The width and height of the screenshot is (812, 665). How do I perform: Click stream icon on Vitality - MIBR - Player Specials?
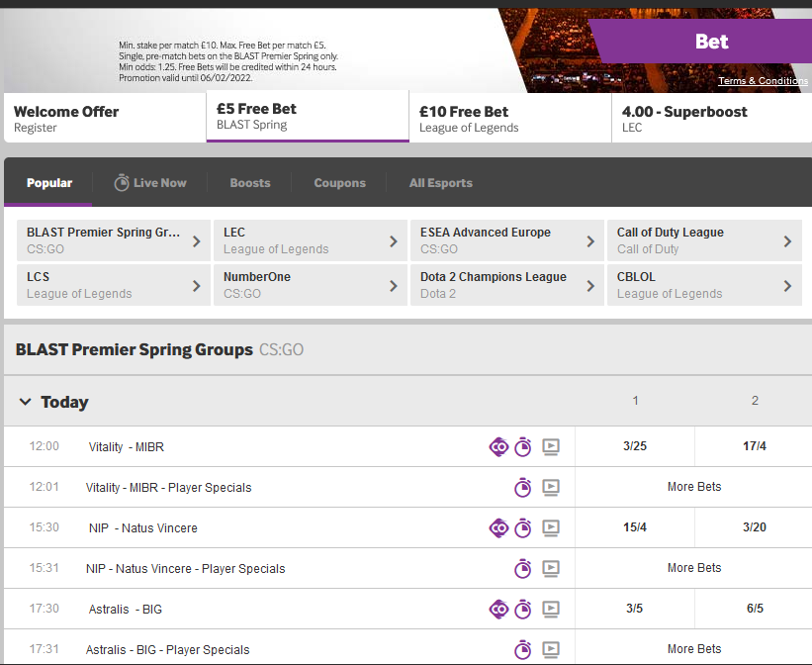[x=551, y=487]
